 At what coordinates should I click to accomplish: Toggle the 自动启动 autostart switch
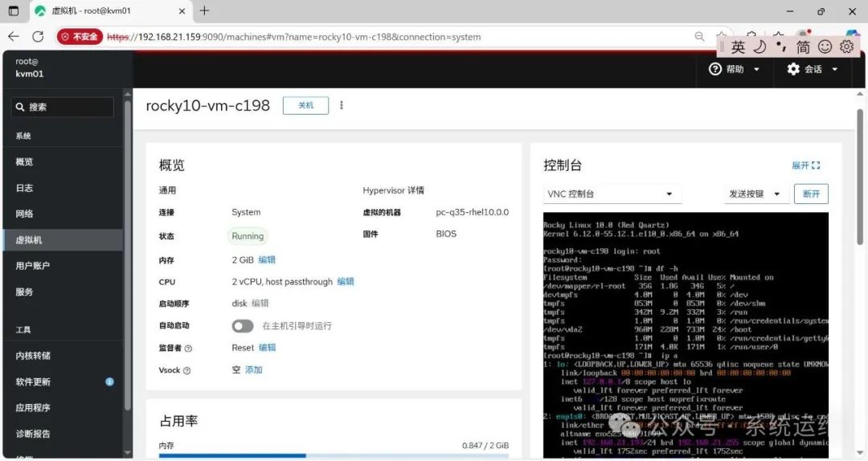(x=243, y=326)
